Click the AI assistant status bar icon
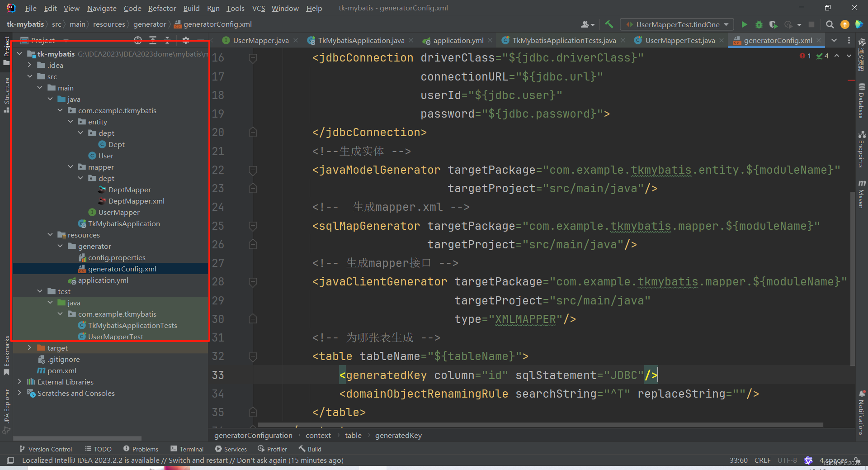Screen dimensions: 868x470 (x=808, y=460)
